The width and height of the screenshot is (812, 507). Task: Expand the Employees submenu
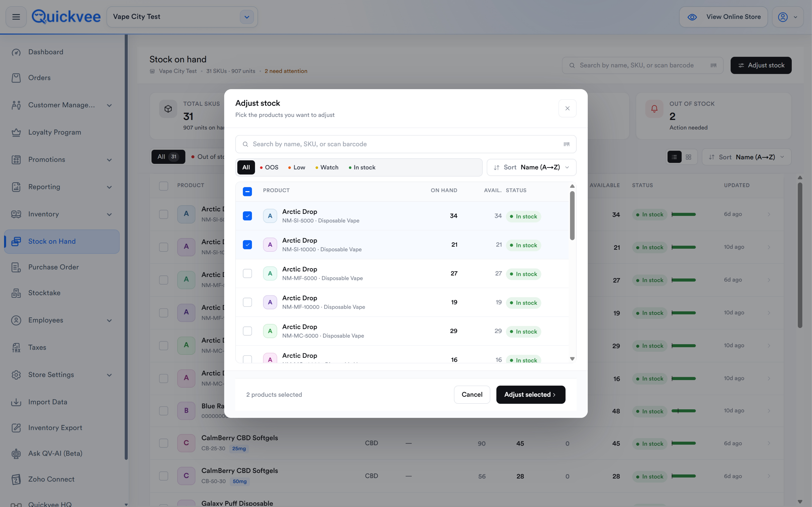coord(109,320)
